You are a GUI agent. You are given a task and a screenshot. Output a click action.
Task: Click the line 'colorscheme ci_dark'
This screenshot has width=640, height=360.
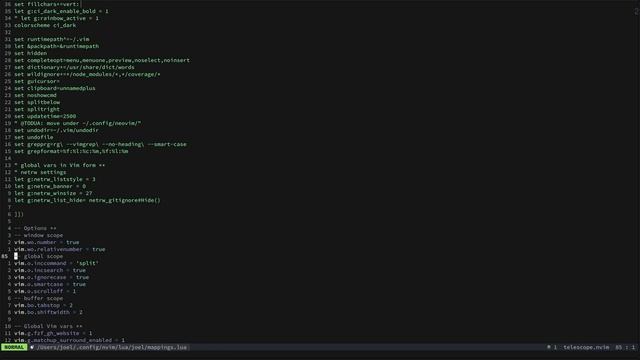coord(45,25)
